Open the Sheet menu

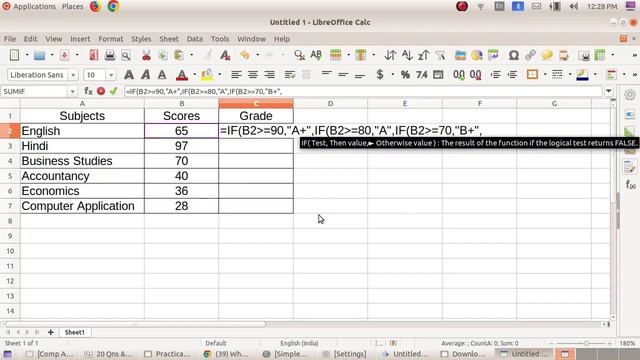pyautogui.click(x=169, y=39)
